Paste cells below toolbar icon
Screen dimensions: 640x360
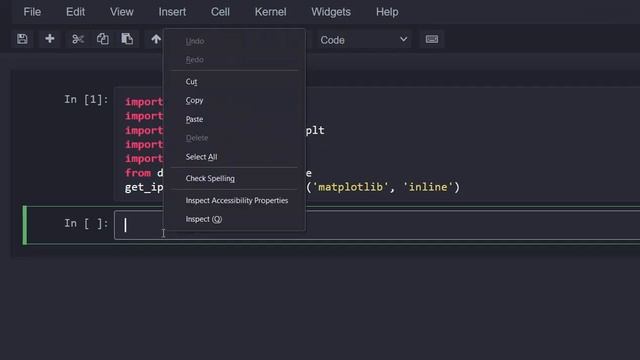(127, 39)
